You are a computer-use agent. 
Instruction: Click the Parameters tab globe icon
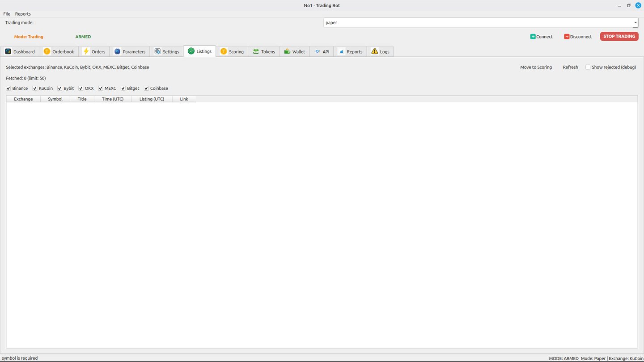point(117,51)
